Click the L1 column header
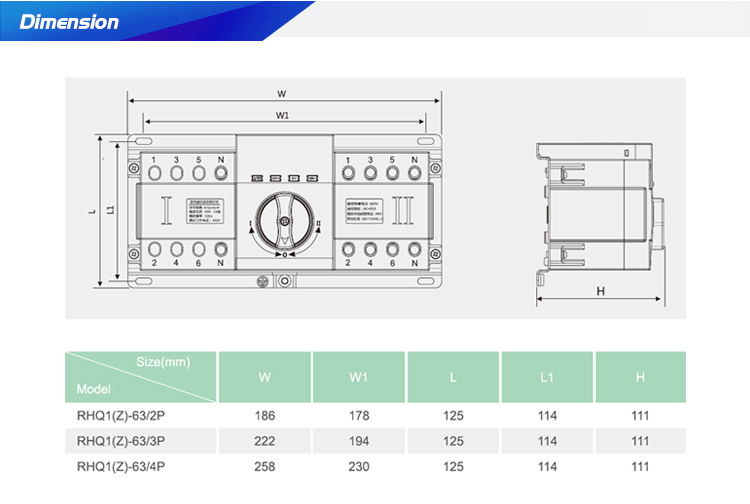Viewport: 750px width, 504px height. pyautogui.click(x=547, y=377)
